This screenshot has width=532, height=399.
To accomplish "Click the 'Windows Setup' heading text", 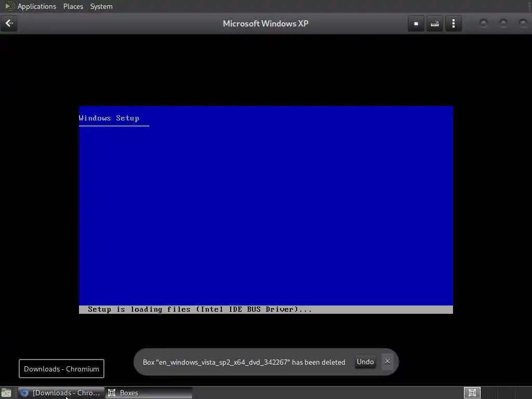I will (x=109, y=118).
